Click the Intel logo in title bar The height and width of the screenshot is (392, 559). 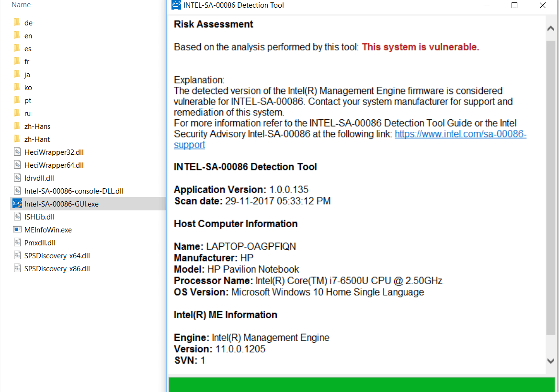(176, 5)
